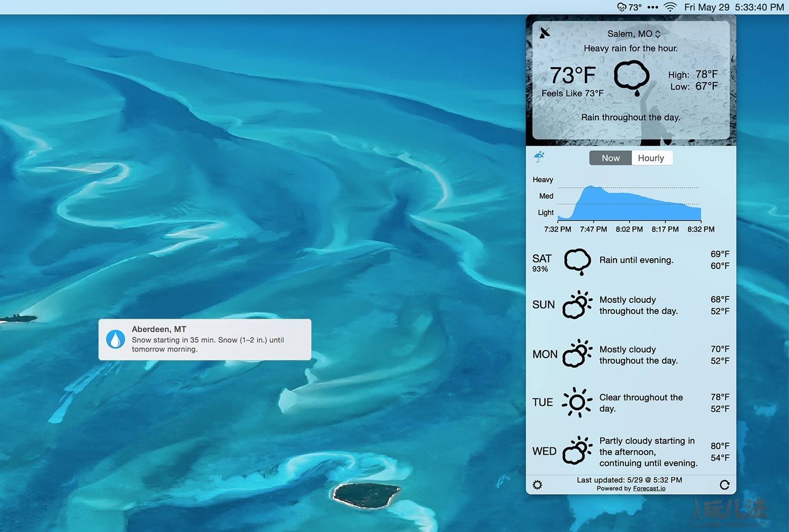The width and height of the screenshot is (789, 532).
Task: Click the TUE day label
Action: coord(542,403)
